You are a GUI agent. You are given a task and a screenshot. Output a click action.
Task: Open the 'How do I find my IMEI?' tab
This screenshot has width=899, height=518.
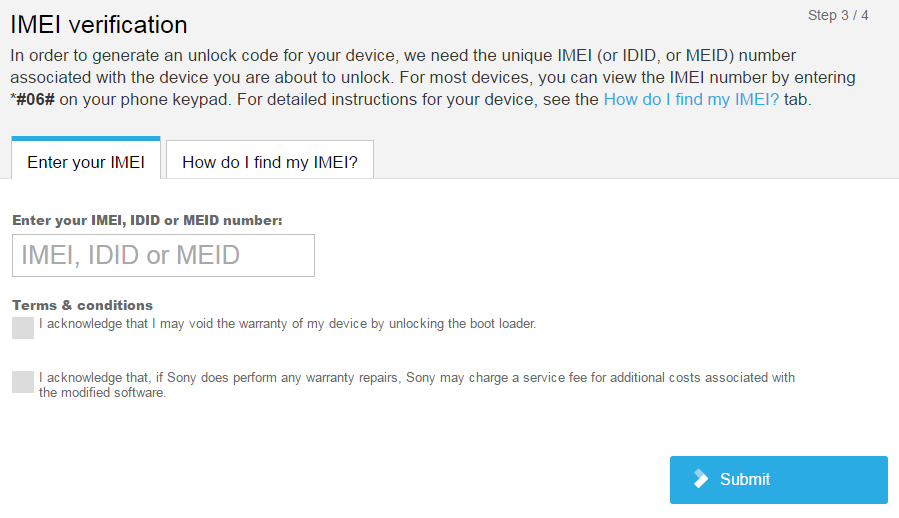click(x=270, y=162)
